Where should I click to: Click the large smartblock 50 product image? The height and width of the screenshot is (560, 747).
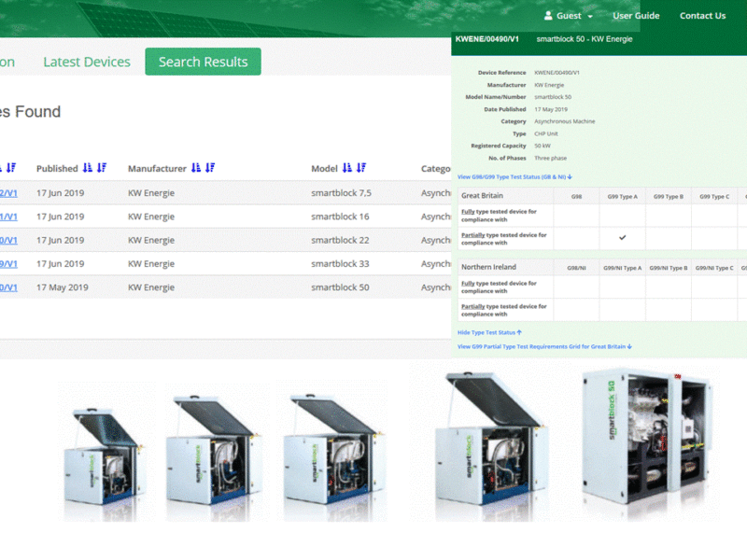click(x=646, y=444)
